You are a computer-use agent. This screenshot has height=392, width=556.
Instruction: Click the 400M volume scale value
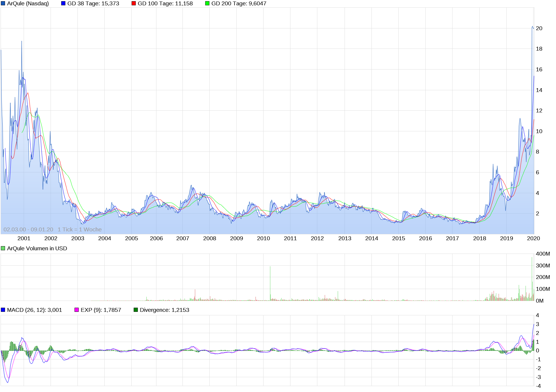(544, 253)
